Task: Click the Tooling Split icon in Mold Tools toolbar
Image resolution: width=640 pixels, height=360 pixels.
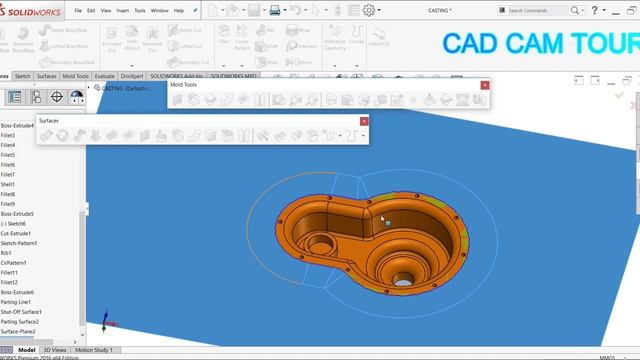Action: (x=462, y=100)
